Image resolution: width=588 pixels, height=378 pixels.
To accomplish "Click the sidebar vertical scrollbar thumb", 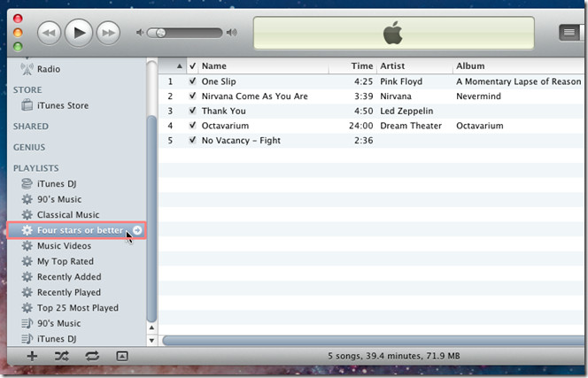I will coord(151,219).
